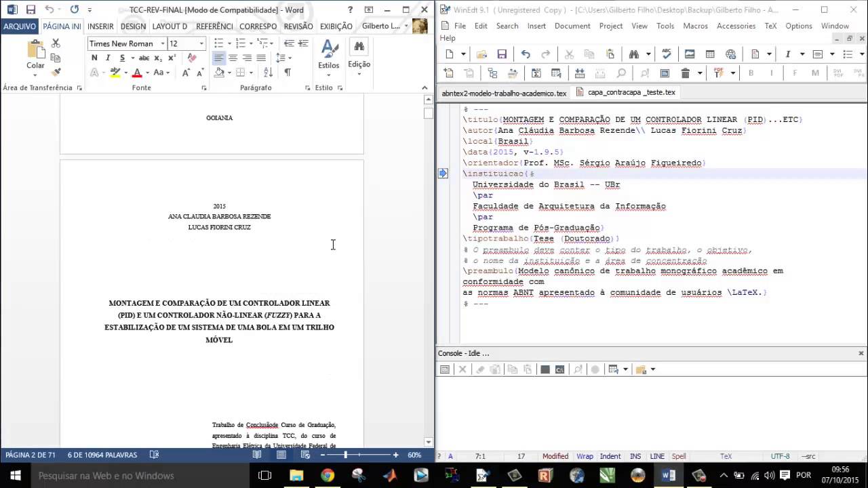
Task: Click the Format Painter brush in Word
Action: click(56, 73)
